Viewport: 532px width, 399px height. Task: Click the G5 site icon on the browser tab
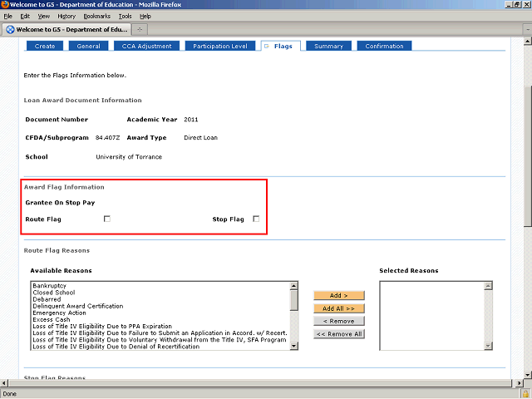coord(11,30)
